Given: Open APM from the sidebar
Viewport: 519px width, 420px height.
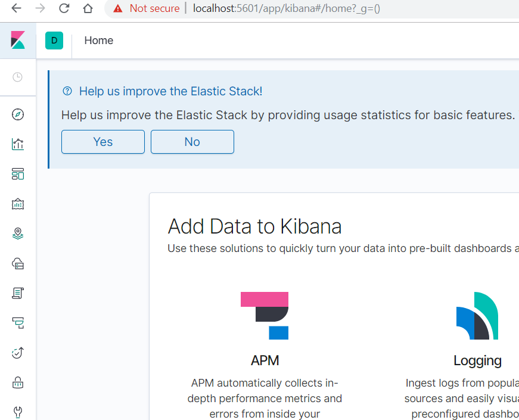Looking at the screenshot, I should [18, 323].
